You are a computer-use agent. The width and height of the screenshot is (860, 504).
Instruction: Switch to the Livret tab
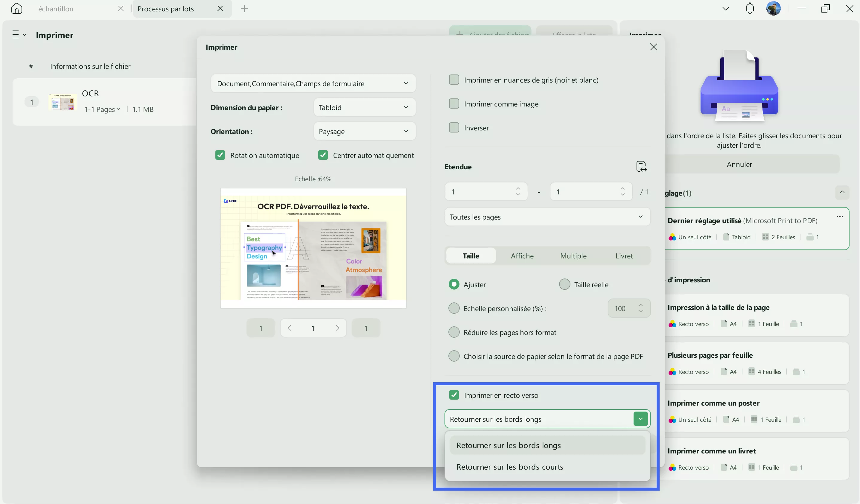tap(624, 256)
